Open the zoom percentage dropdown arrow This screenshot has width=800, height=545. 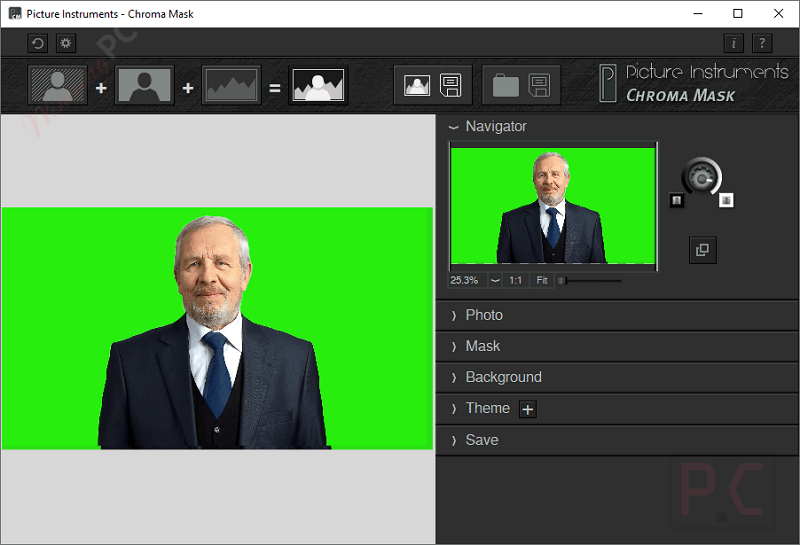(495, 281)
